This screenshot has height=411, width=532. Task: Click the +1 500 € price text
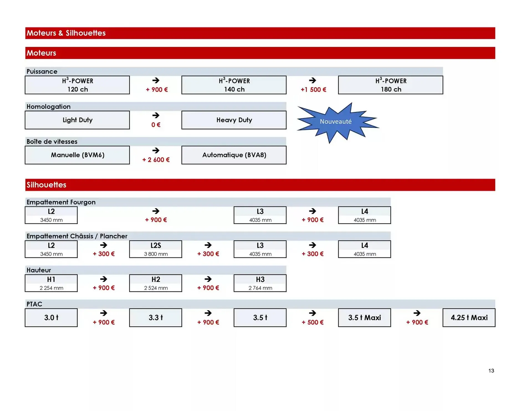(313, 90)
